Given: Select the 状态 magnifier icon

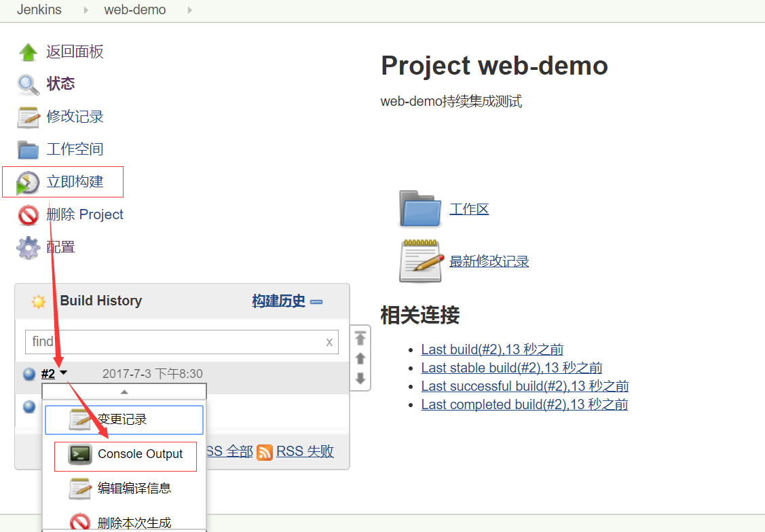Looking at the screenshot, I should coord(27,83).
